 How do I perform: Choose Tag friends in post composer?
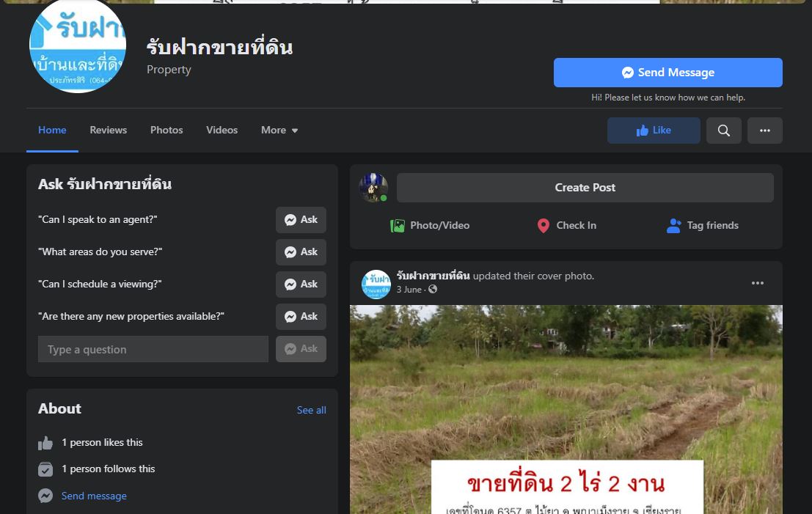702,226
